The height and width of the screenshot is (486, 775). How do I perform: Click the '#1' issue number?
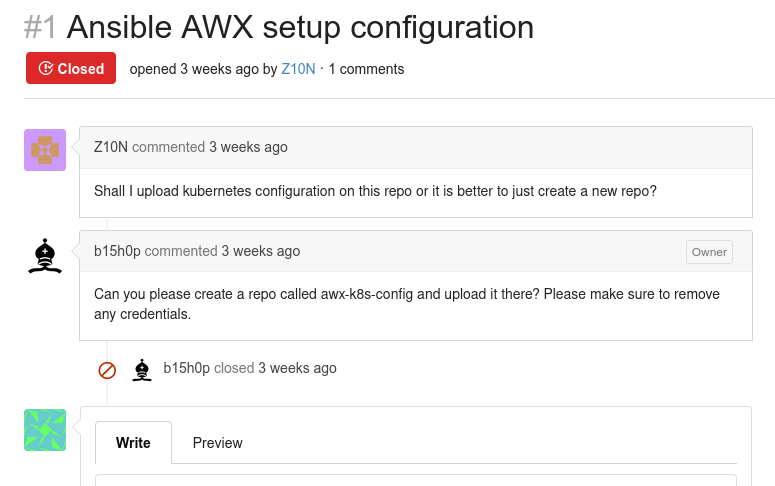[x=40, y=27]
